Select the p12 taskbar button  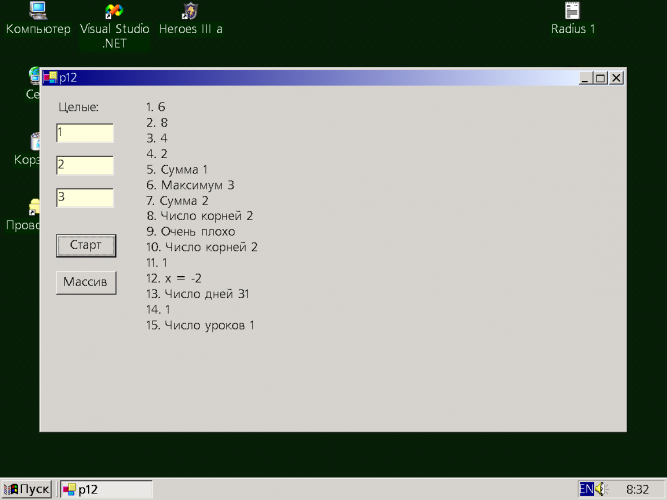point(105,489)
